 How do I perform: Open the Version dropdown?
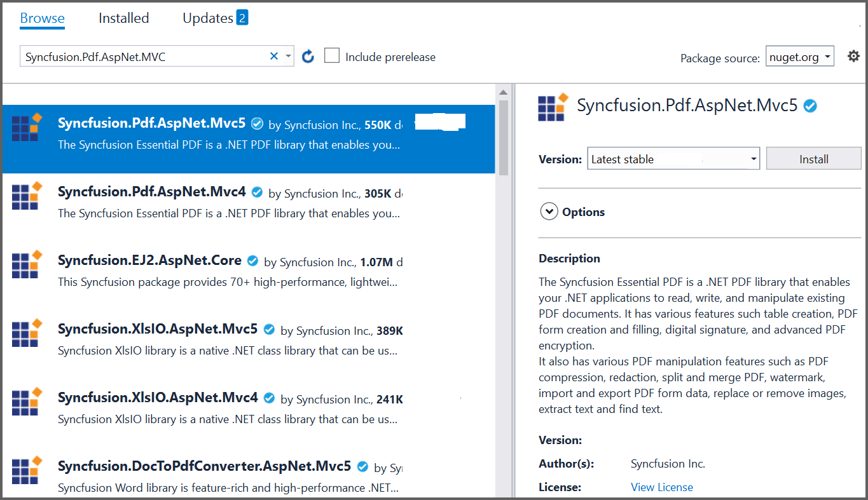tap(673, 159)
